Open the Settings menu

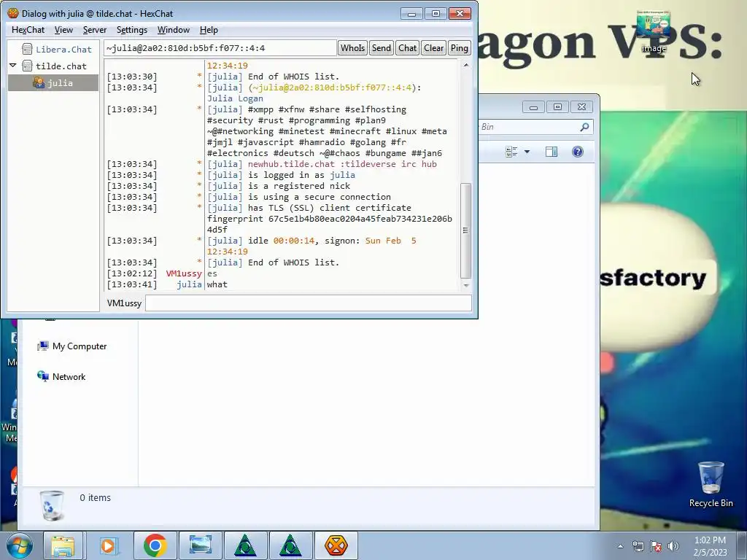point(131,30)
